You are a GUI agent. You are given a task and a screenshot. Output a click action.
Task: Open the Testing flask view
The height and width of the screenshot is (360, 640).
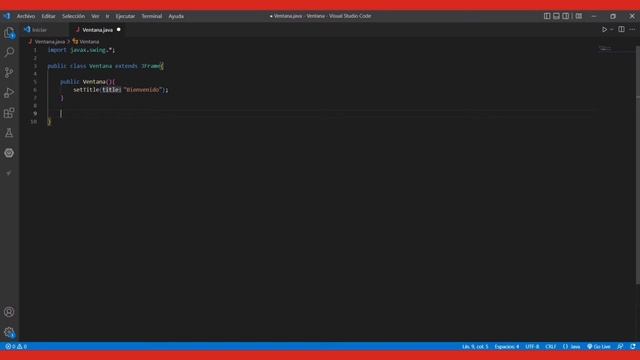click(x=9, y=133)
